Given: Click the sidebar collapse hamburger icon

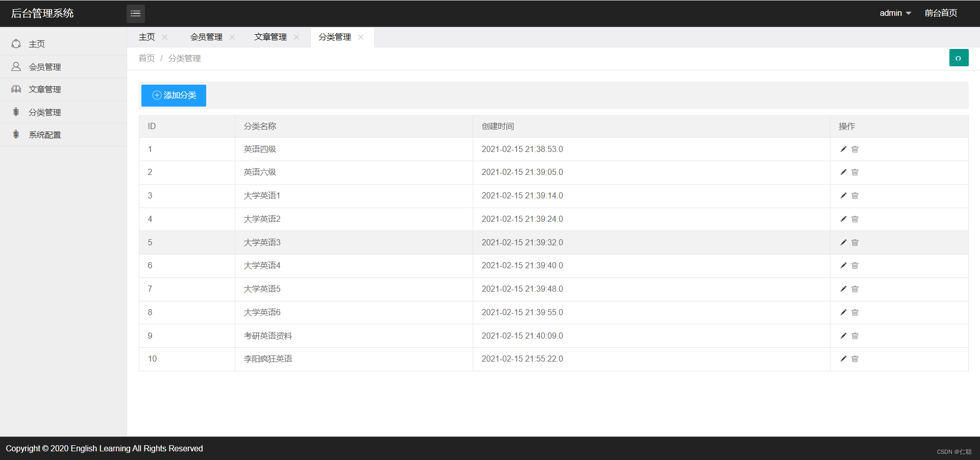Looking at the screenshot, I should pos(135,13).
